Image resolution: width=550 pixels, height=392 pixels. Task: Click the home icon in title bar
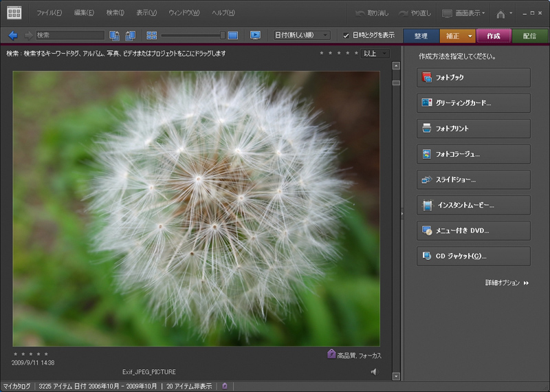coord(500,13)
